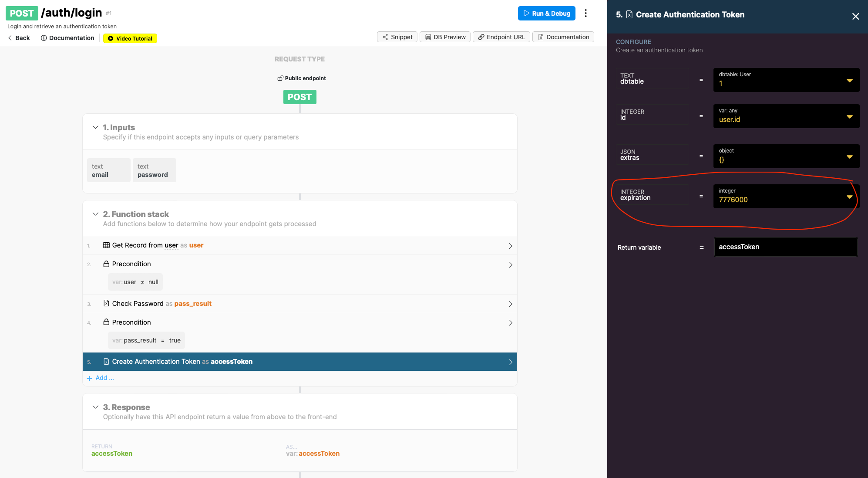This screenshot has width=868, height=478.
Task: Show the Endpoint URL
Action: tap(501, 37)
